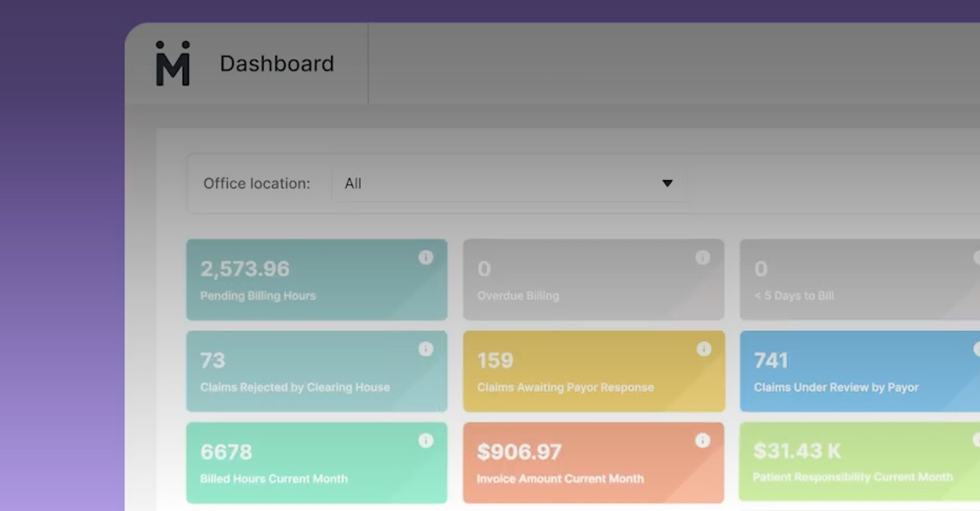Open the < 5 Days to Bill card
The image size is (980, 511).
coord(860,280)
